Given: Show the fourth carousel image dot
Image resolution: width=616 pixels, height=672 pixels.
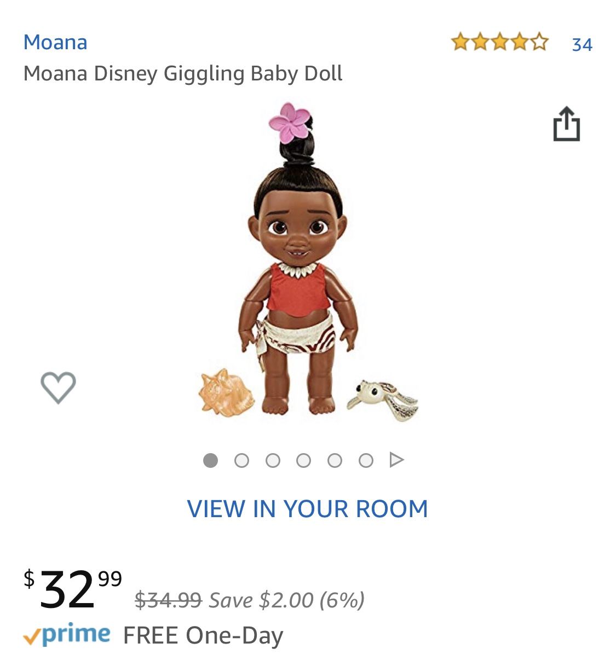Looking at the screenshot, I should (303, 461).
